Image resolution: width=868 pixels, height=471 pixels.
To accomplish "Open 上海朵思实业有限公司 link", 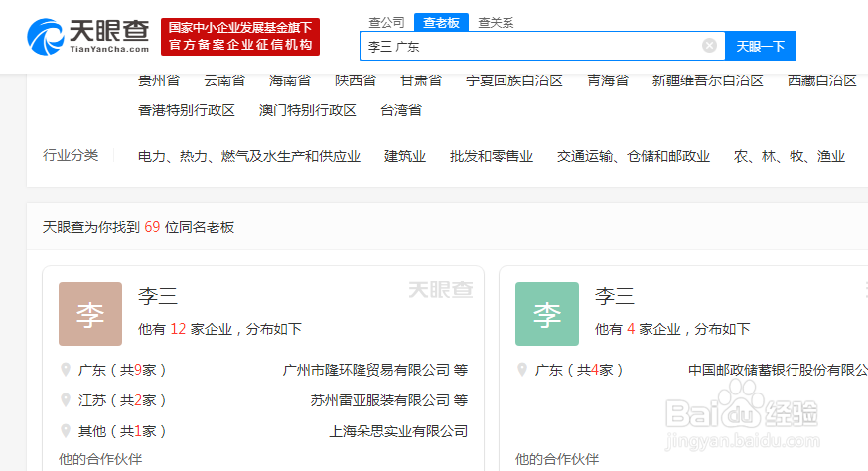I will [x=398, y=431].
